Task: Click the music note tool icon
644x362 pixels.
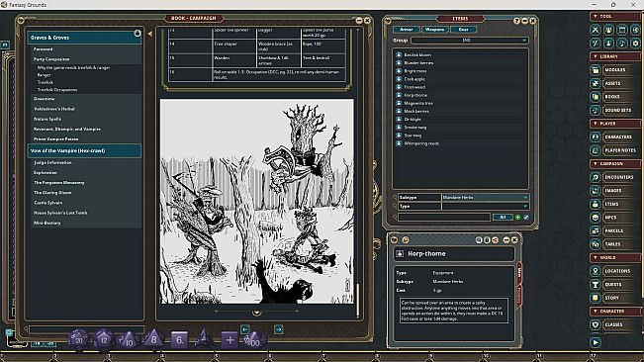Action: click(x=622, y=43)
